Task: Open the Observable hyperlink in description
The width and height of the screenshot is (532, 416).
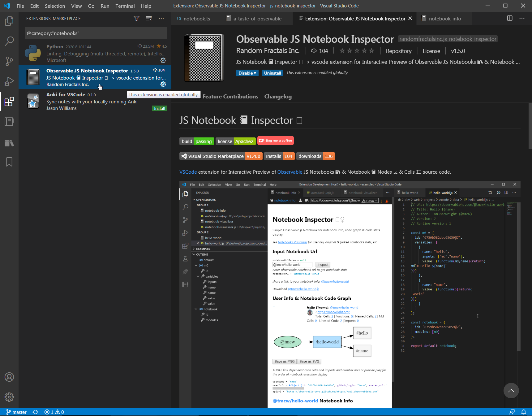Action: click(290, 172)
